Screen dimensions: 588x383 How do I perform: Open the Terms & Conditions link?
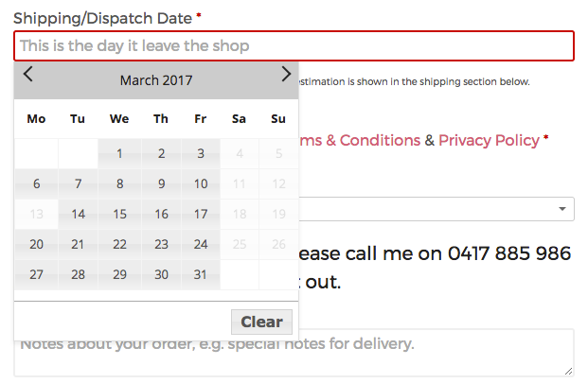pos(360,140)
